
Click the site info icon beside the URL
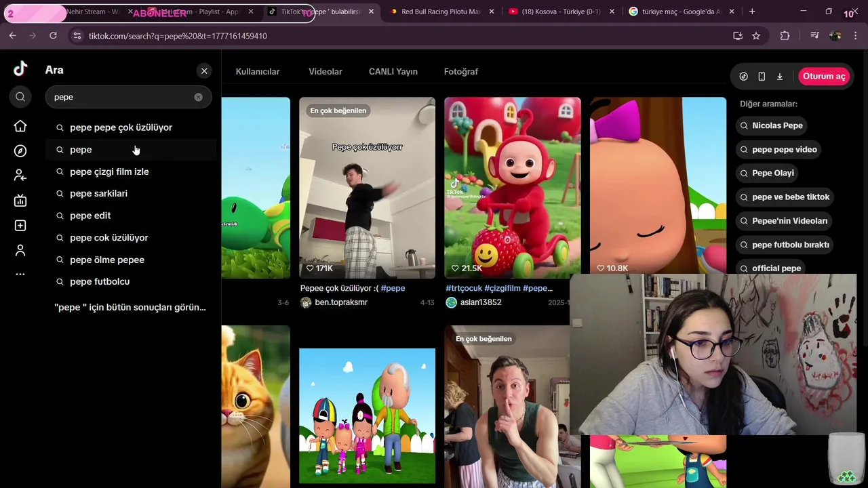(x=77, y=36)
